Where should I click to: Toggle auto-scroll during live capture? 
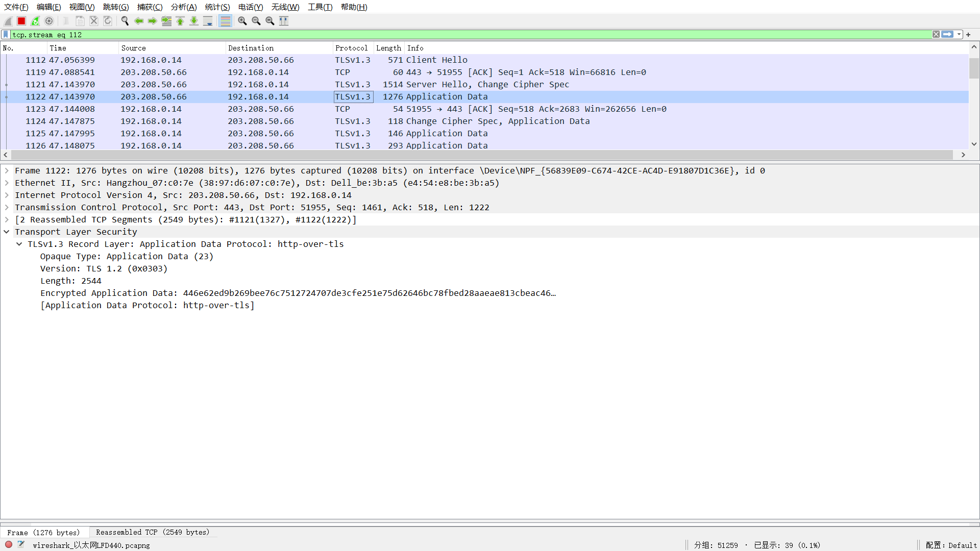pyautogui.click(x=208, y=21)
